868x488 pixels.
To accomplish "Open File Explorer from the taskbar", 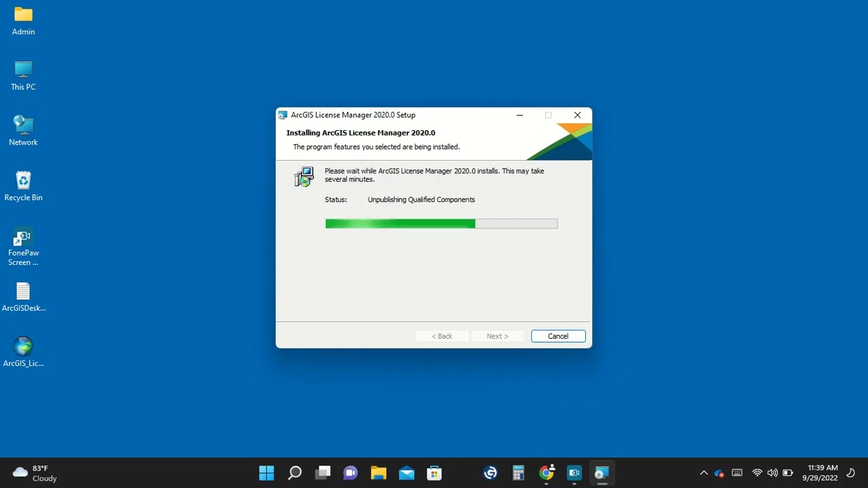I will click(x=378, y=473).
